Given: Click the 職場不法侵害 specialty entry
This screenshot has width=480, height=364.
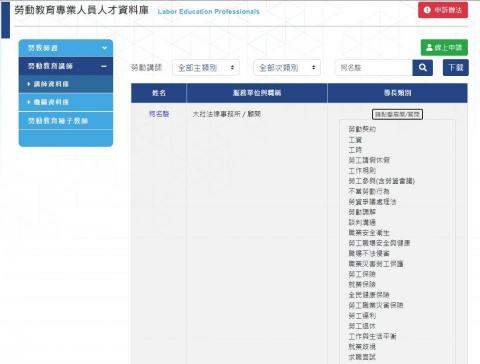Looking at the screenshot, I should (x=369, y=253).
